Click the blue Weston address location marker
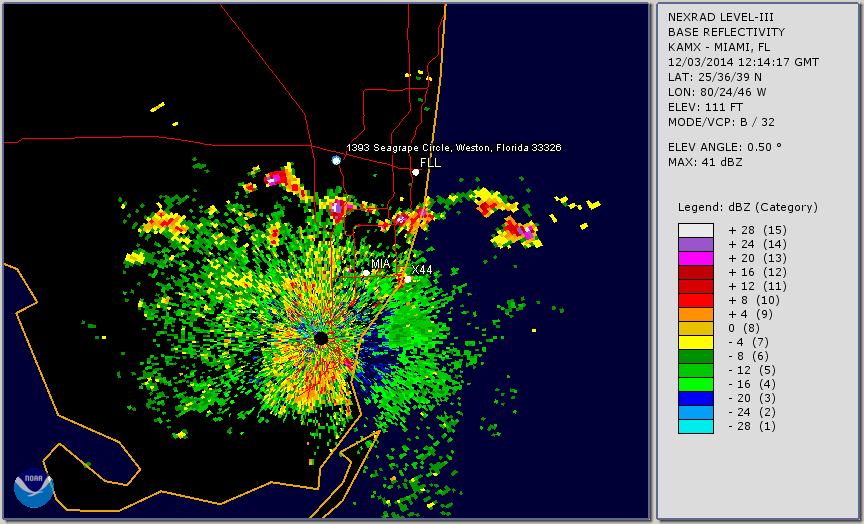This screenshot has width=864, height=524. tap(336, 160)
